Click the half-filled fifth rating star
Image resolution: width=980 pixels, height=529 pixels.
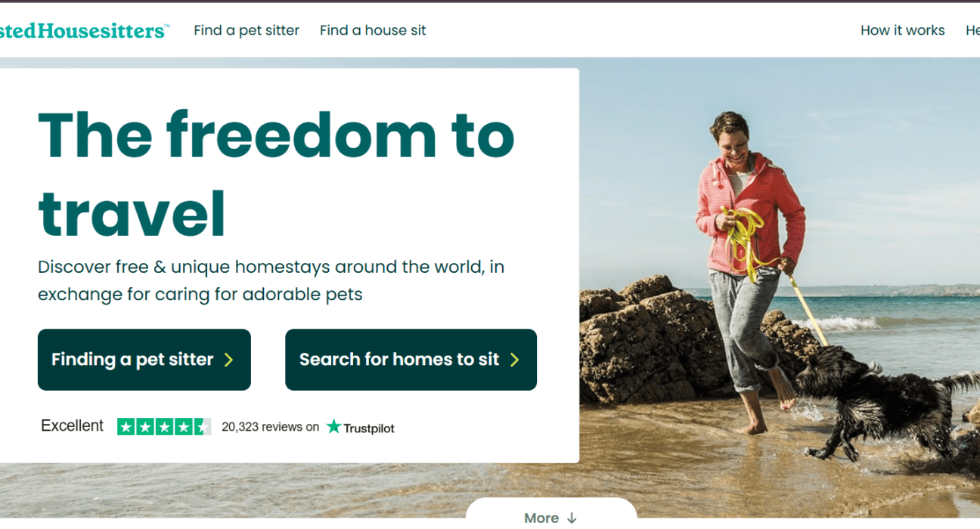pyautogui.click(x=202, y=427)
